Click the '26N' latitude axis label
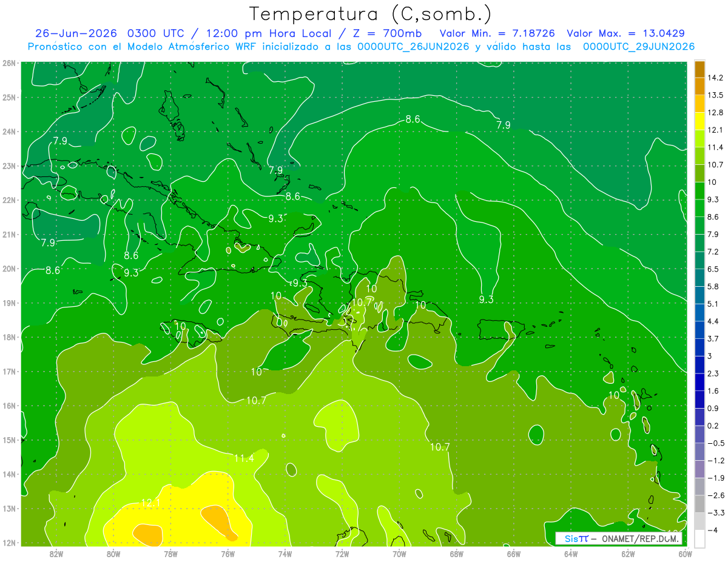 tap(8, 63)
